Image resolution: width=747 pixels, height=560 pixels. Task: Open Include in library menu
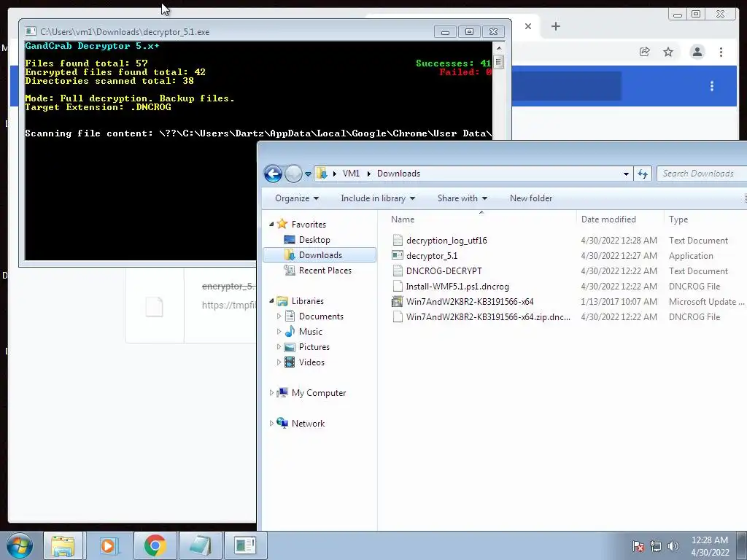click(378, 198)
